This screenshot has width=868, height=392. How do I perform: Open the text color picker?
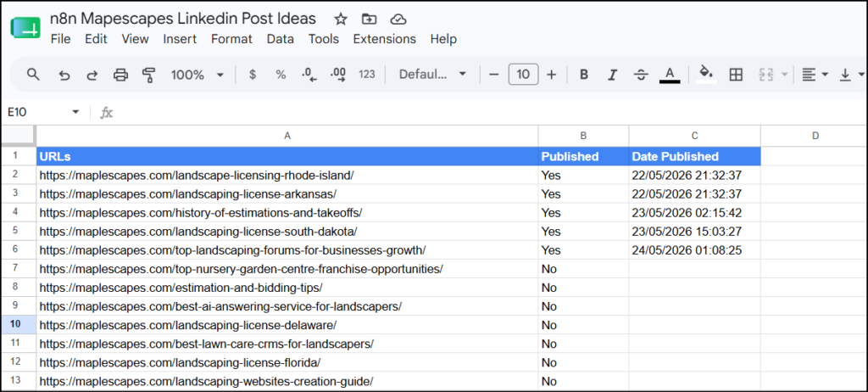pyautogui.click(x=670, y=75)
